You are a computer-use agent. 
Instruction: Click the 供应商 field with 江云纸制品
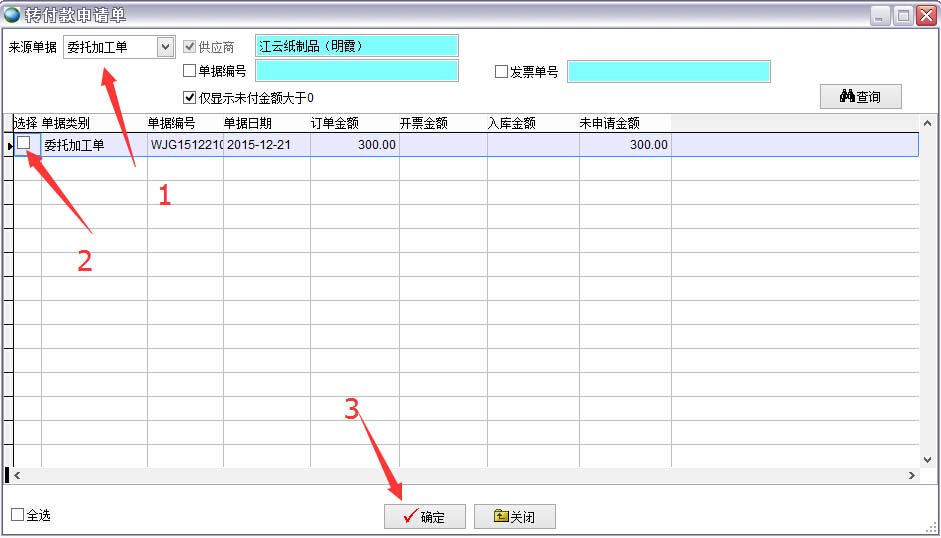(356, 46)
